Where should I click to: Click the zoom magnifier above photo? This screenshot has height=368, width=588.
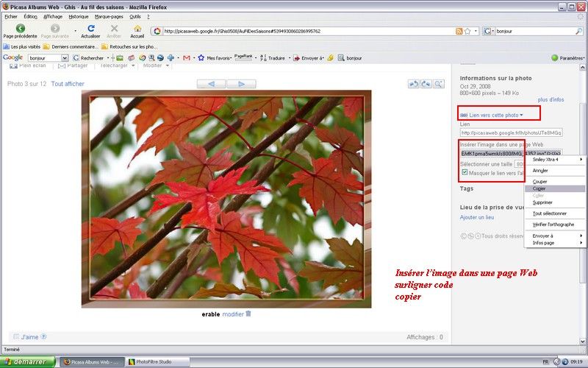(438, 84)
